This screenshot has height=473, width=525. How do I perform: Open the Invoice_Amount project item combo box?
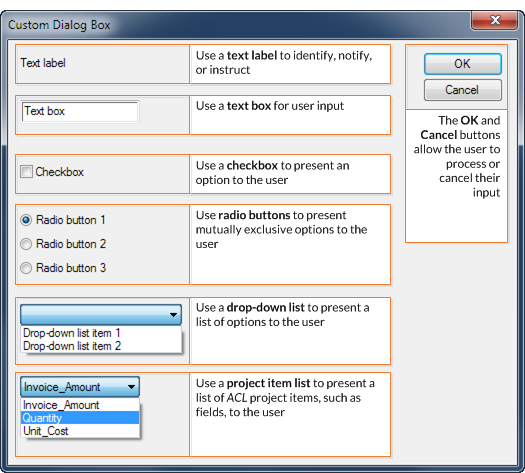[x=80, y=387]
